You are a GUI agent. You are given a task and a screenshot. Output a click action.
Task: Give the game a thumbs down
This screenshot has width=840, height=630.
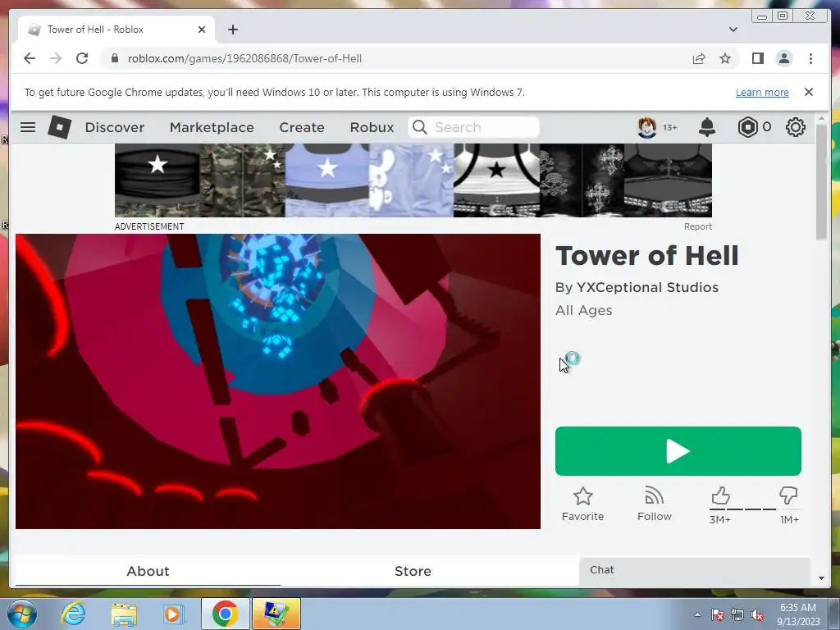tap(788, 496)
